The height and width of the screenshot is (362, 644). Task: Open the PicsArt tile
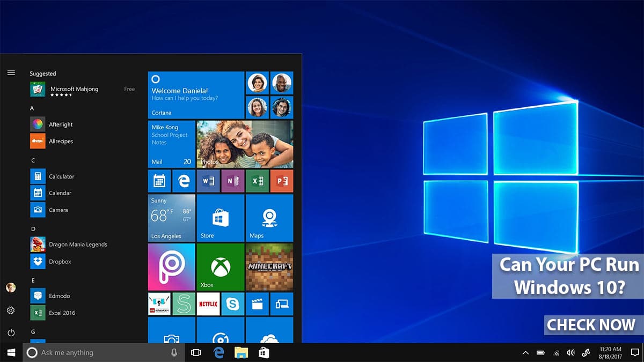pos(172,267)
